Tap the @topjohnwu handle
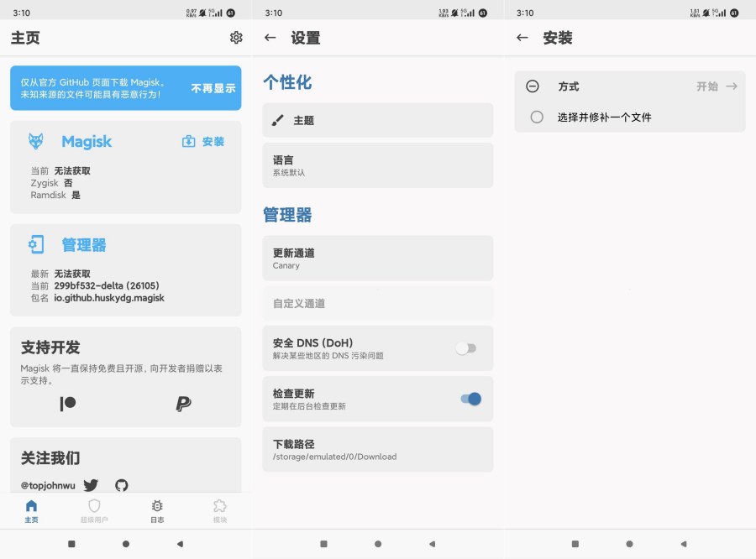 [48, 485]
